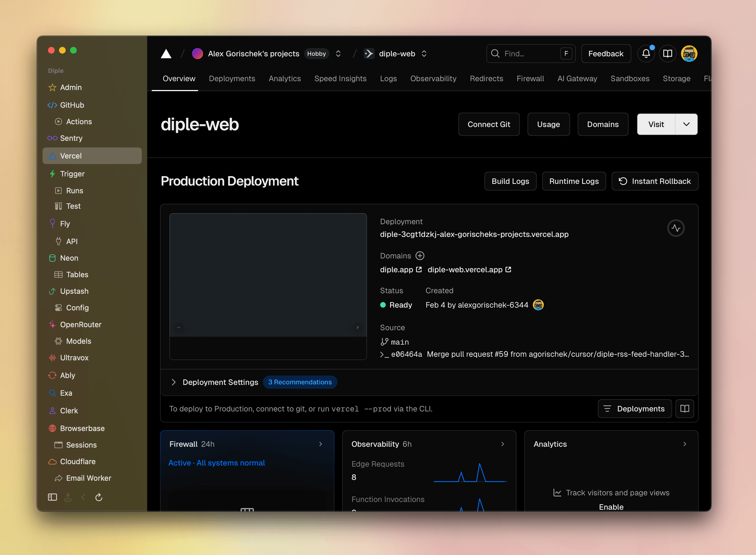The image size is (756, 555).
Task: Add a domain with the plus icon
Action: tap(420, 256)
